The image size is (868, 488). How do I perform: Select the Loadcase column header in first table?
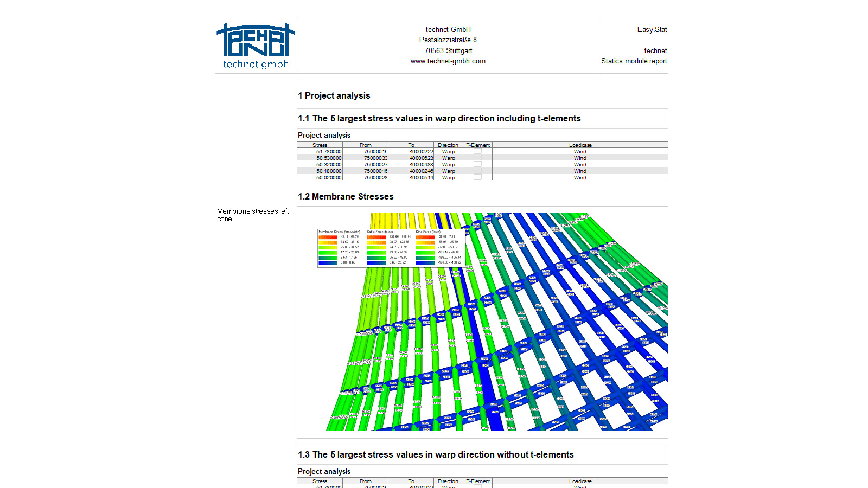coord(580,145)
